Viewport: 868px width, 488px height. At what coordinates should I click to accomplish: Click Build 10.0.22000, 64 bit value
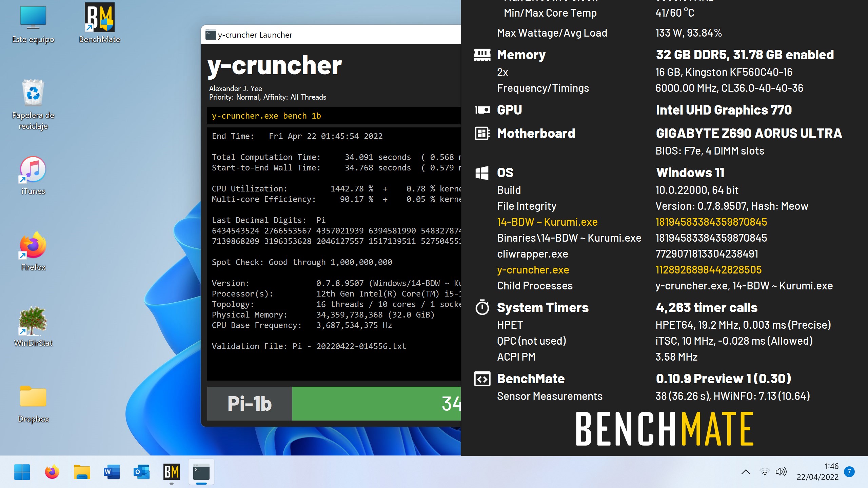tap(697, 190)
